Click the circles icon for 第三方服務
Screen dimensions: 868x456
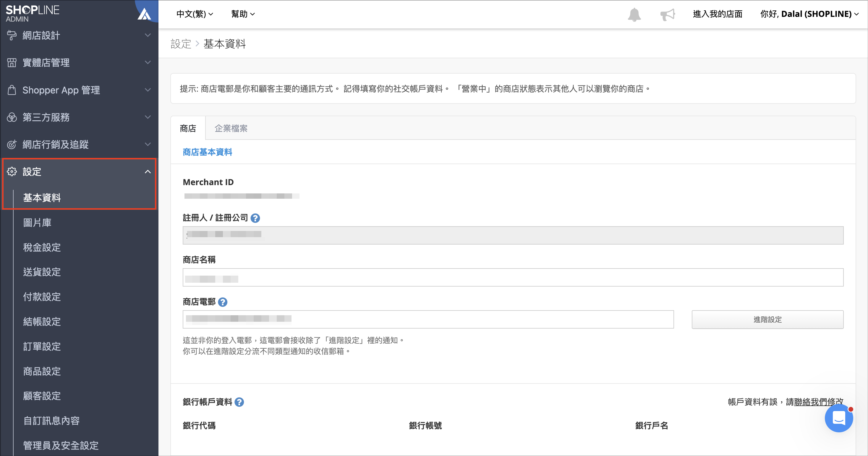click(12, 117)
